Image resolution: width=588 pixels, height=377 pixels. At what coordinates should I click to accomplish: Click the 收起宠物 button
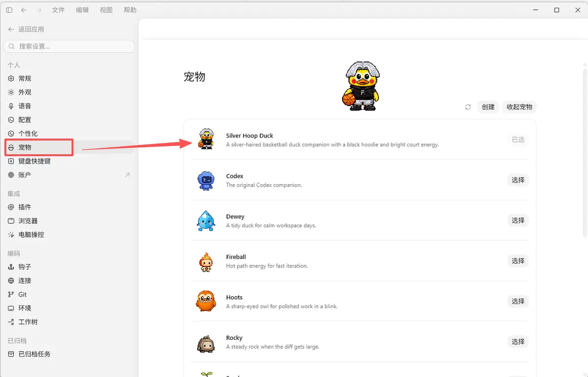(519, 107)
